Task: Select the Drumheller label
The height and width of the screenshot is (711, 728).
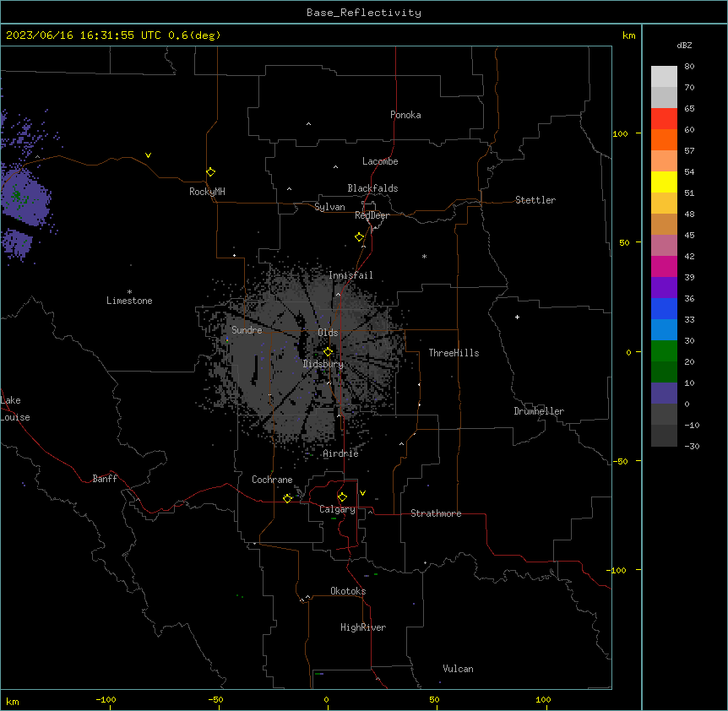Action: click(x=539, y=411)
